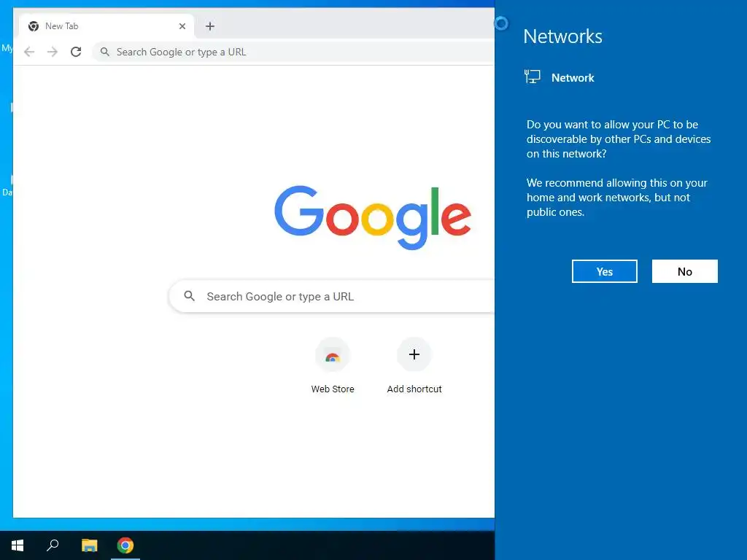Viewport: 747px width, 560px height.
Task: Choose No in the Networks panel
Action: pyautogui.click(x=684, y=271)
